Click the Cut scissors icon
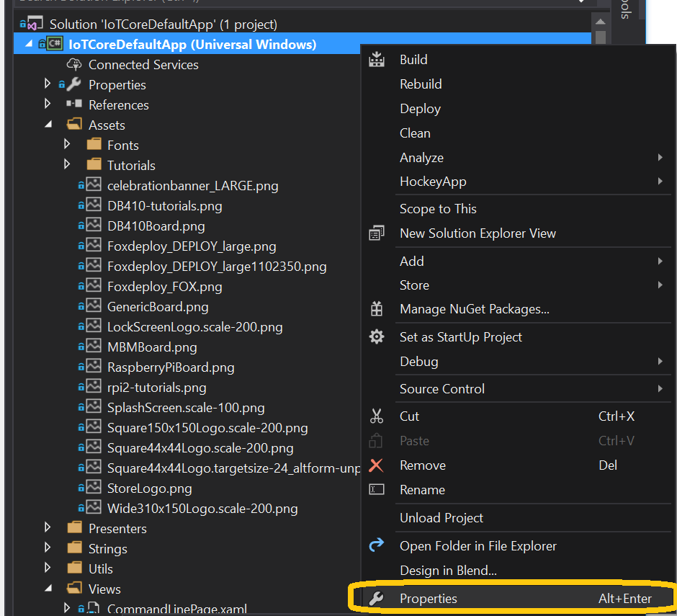Viewport: 677px width, 616px height. [377, 416]
